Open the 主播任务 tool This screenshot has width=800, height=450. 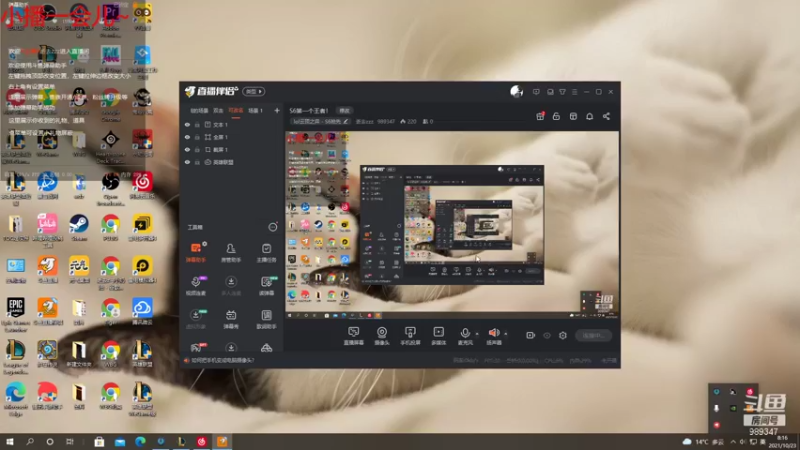click(x=266, y=252)
